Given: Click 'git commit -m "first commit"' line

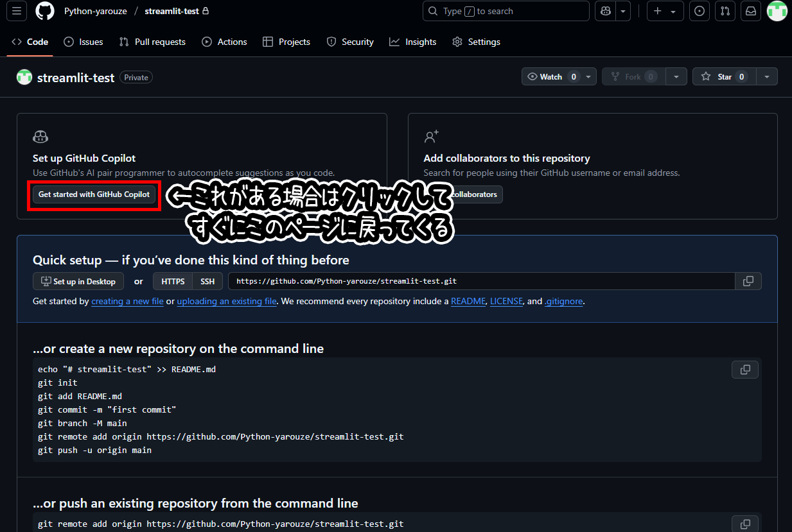Looking at the screenshot, I should click(x=107, y=409).
